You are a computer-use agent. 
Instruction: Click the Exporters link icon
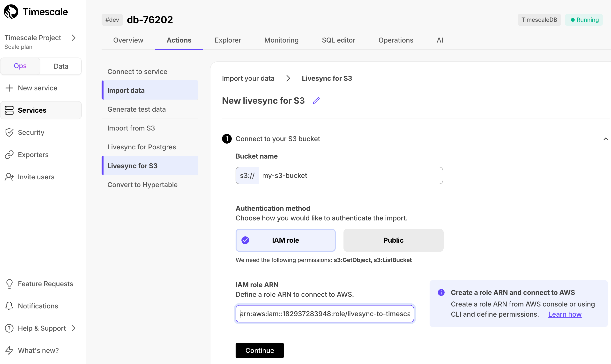coord(9,155)
